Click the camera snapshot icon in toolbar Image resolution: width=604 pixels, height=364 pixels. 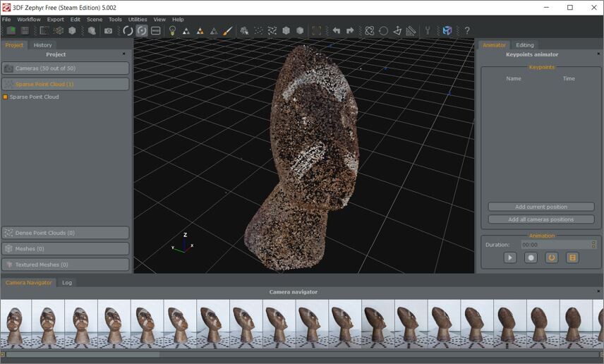(x=108, y=31)
